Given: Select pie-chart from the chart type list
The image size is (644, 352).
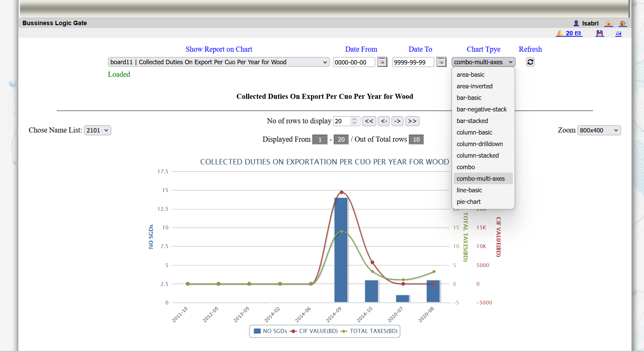Looking at the screenshot, I should coord(469,202).
